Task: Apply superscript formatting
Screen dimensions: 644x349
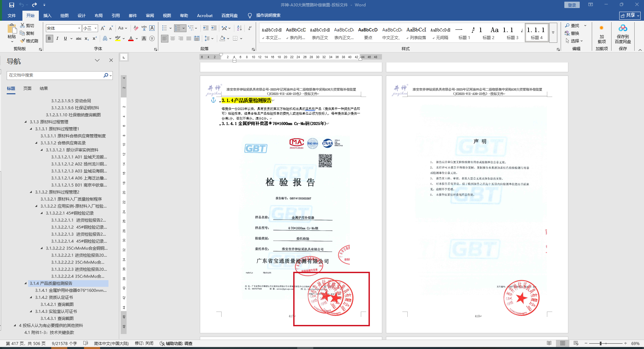Action: coord(95,38)
